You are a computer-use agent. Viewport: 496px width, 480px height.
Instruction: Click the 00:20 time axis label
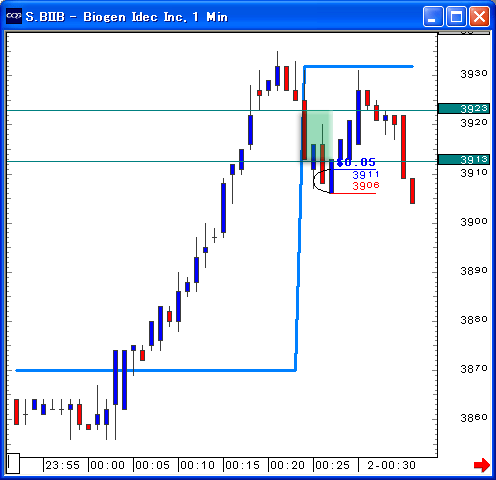287,465
